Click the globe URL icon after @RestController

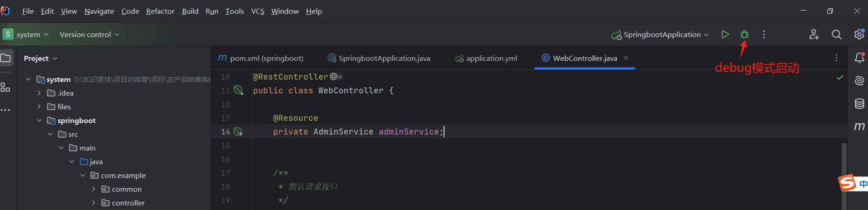[x=334, y=76]
